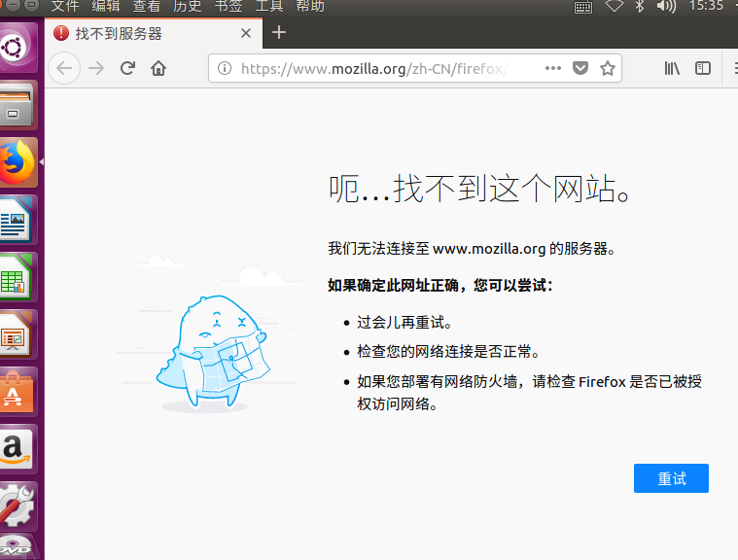Go forward with the forward arrow

click(96, 69)
